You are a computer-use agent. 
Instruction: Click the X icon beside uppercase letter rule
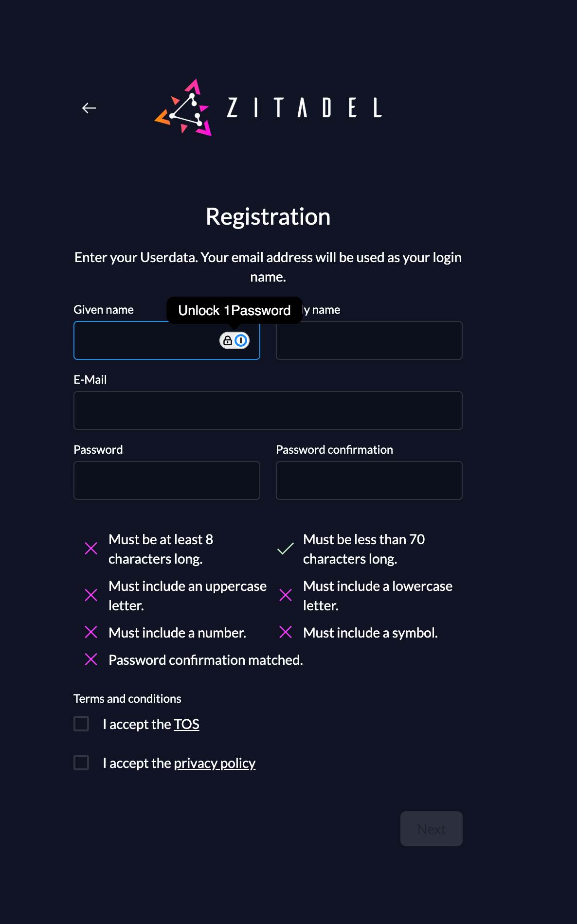(91, 595)
